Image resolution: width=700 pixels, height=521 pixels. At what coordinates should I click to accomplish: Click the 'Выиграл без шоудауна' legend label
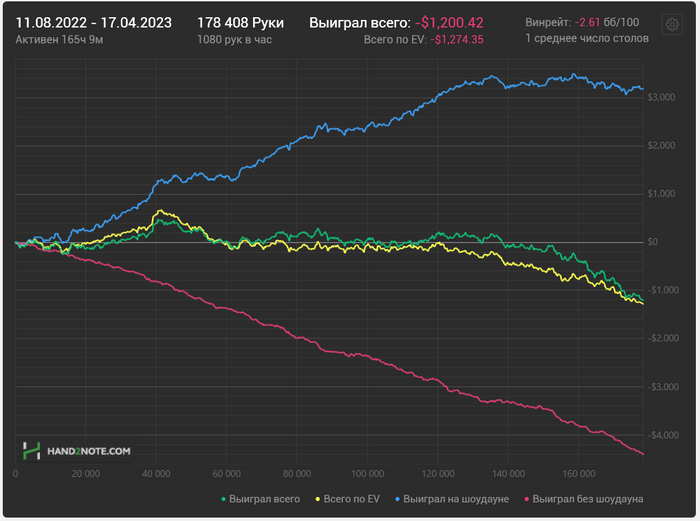pyautogui.click(x=588, y=499)
